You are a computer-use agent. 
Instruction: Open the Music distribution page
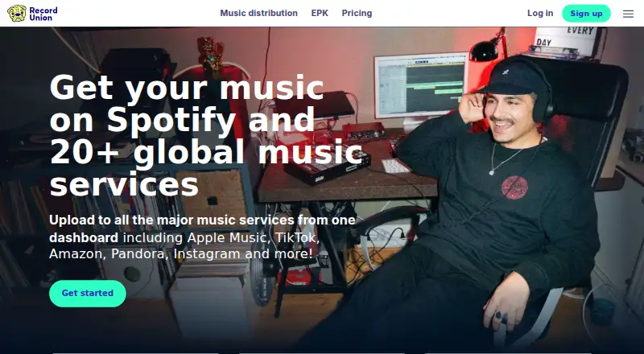pos(258,13)
